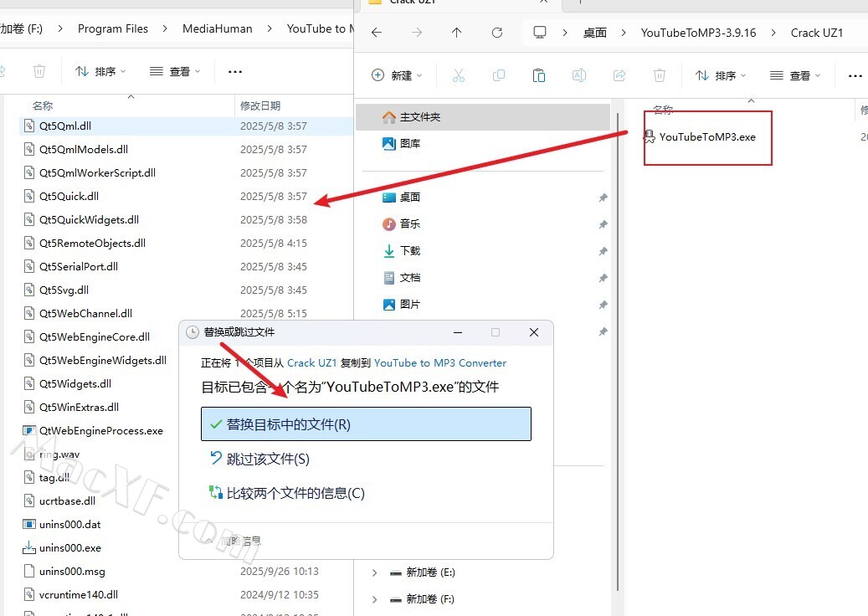This screenshot has height=616, width=868.
Task: Open the 排序 dropdown in right window
Action: [x=721, y=75]
